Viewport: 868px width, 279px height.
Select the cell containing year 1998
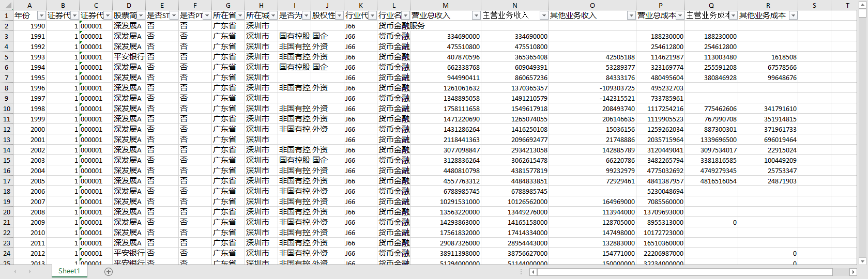coord(29,109)
